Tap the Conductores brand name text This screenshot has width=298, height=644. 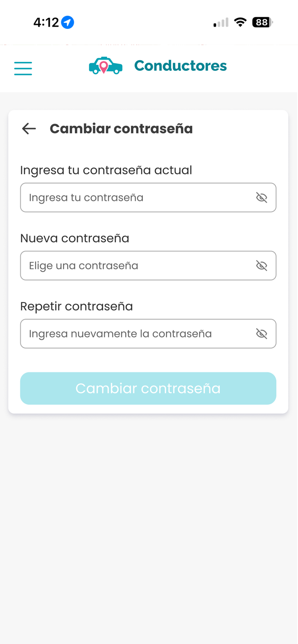[x=180, y=66]
